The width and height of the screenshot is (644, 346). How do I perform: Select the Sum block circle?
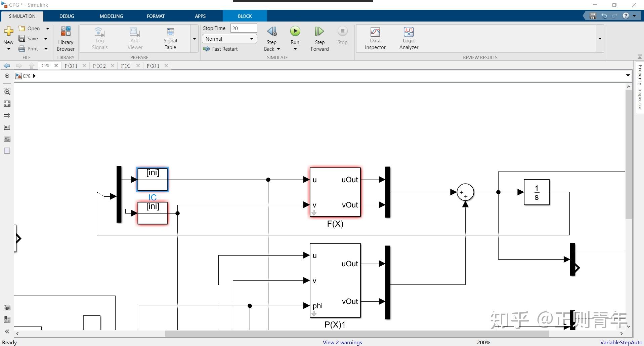(x=465, y=192)
